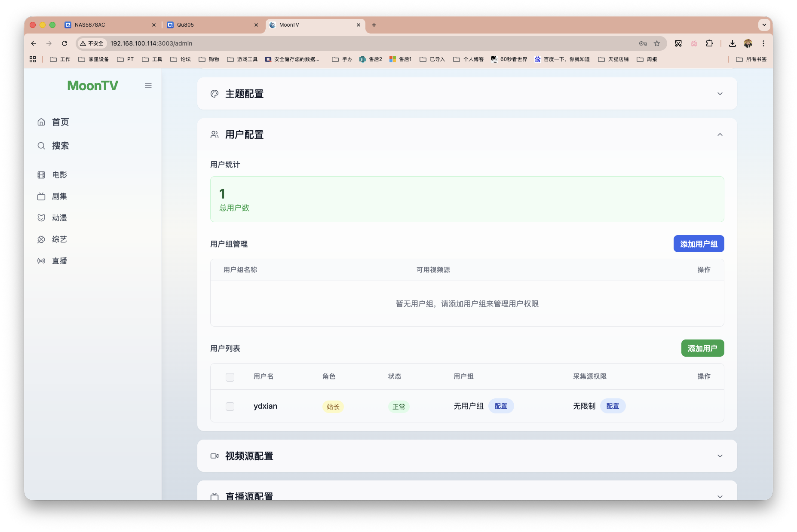Open the 直播 live streaming icon
Viewport: 797px width, 532px height.
click(41, 260)
